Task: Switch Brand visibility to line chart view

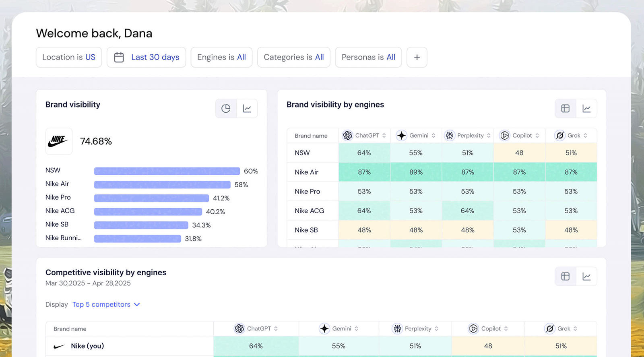Action: (x=247, y=108)
